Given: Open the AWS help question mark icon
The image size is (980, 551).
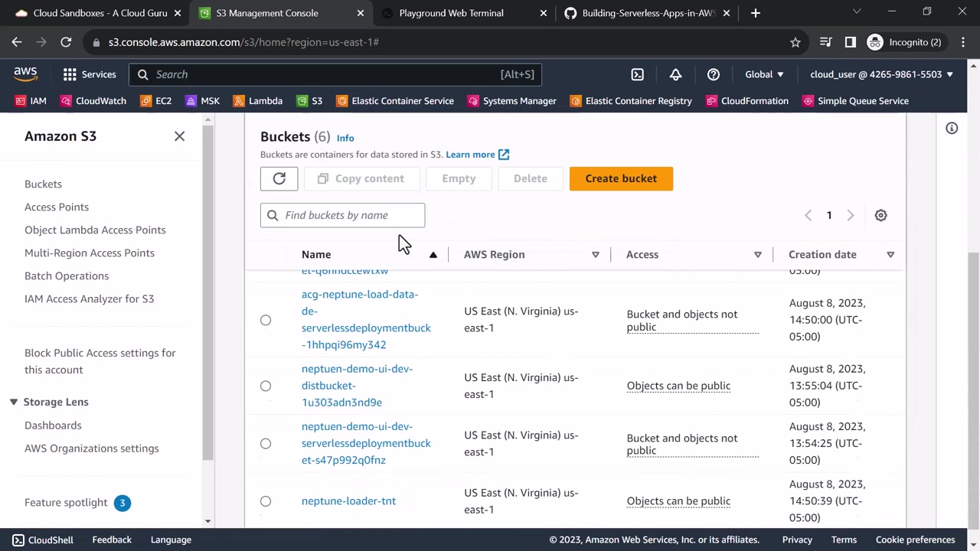Looking at the screenshot, I should [x=713, y=74].
